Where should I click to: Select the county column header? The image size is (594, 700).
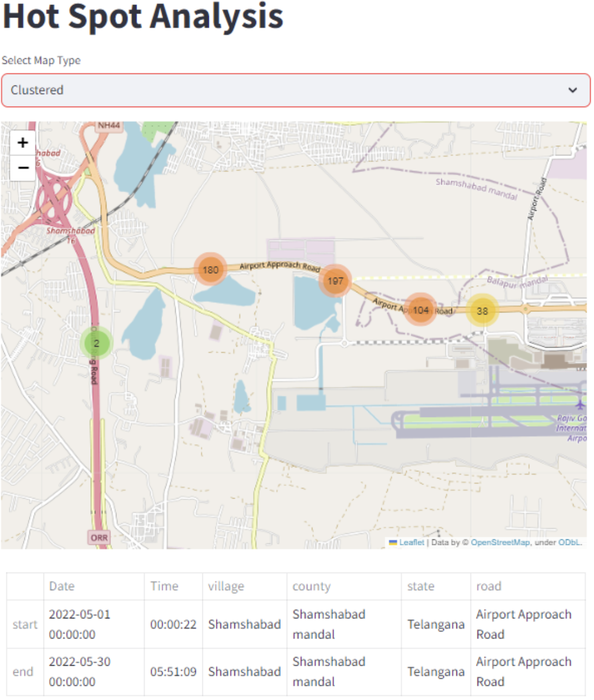click(x=312, y=586)
